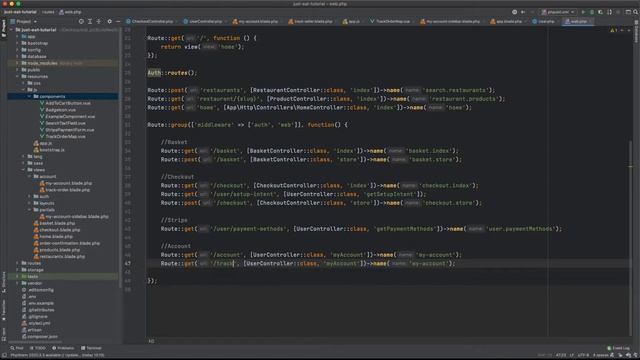640x360 pixels.
Task: Open the TODO tool window button
Action: (38, 348)
